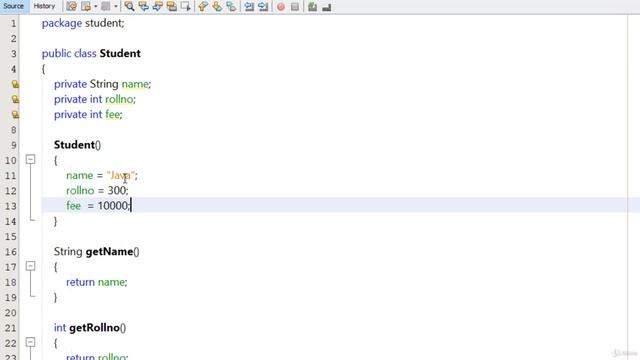
Task: Click the 'String' type on line 5
Action: 104,84
